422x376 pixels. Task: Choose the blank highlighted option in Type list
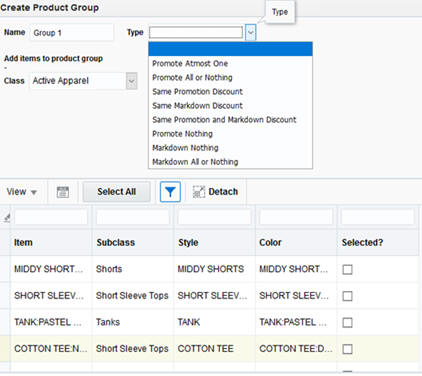(230, 49)
